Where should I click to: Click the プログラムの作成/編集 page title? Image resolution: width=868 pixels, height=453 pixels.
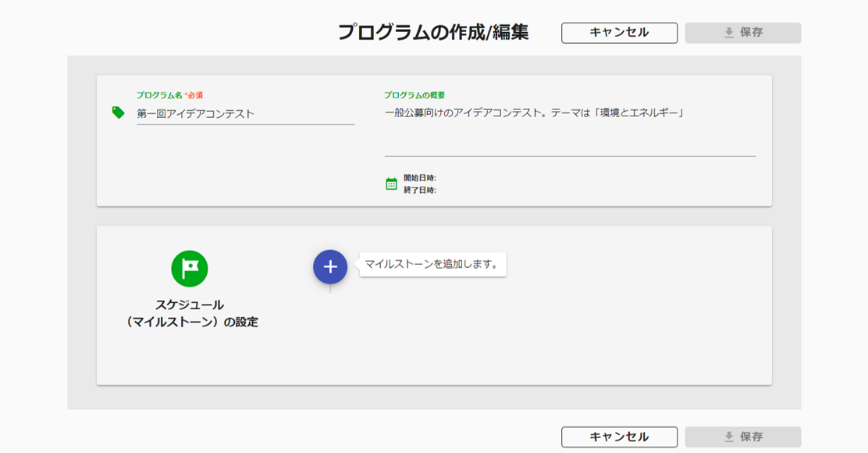(x=433, y=32)
